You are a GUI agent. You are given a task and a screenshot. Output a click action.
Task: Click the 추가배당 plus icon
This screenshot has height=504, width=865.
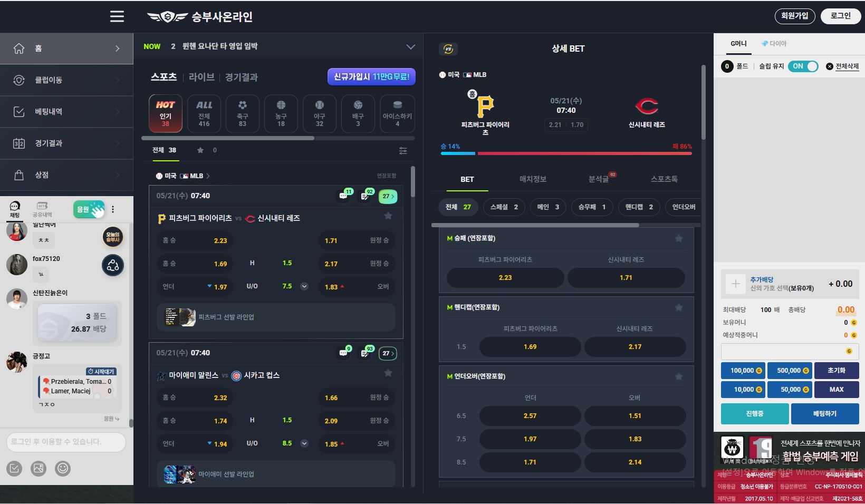pos(736,284)
